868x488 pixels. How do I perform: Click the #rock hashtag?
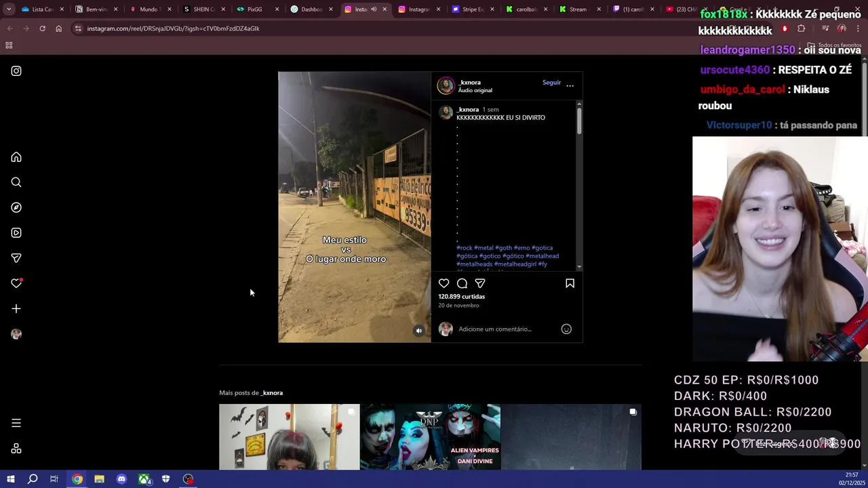[465, 248]
